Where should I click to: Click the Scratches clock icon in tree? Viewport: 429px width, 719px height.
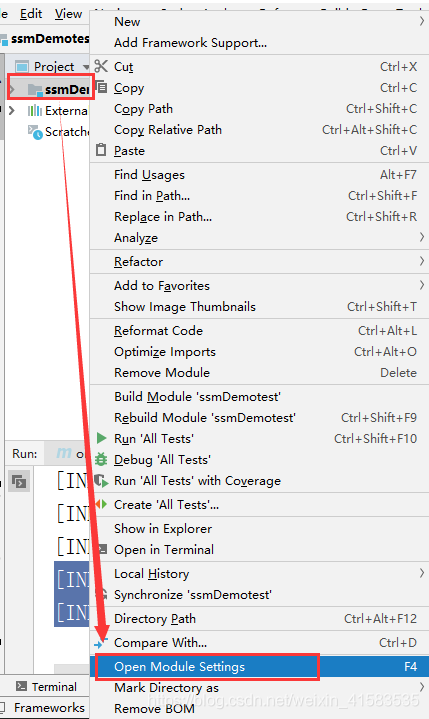click(35, 132)
